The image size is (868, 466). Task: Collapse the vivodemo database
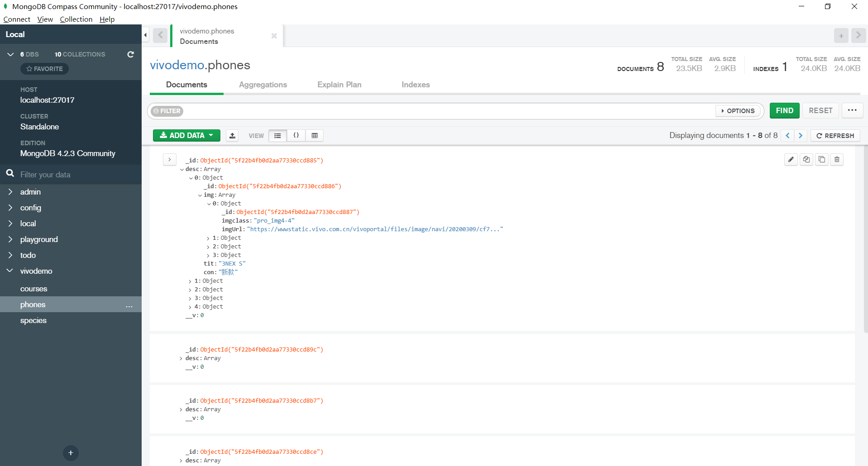click(10, 271)
